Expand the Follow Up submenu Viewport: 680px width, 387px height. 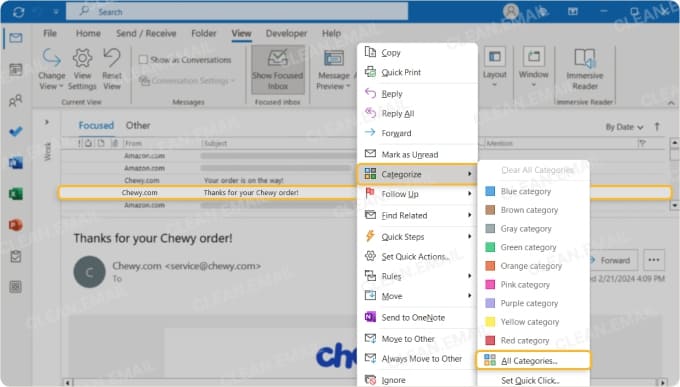(x=417, y=194)
